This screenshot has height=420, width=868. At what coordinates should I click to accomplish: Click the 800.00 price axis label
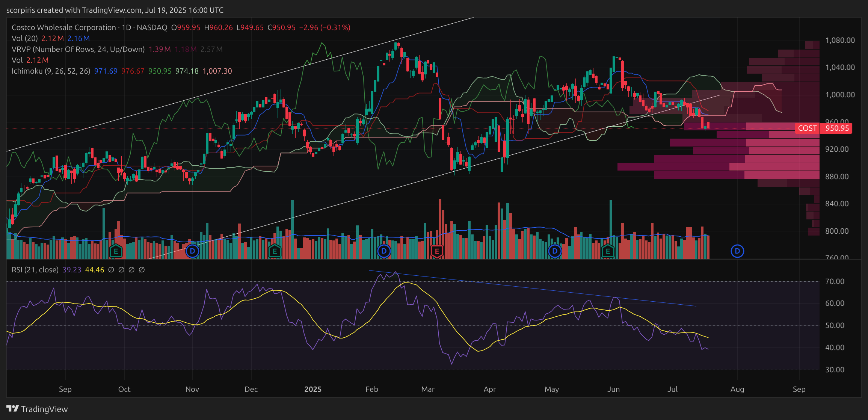(x=837, y=231)
